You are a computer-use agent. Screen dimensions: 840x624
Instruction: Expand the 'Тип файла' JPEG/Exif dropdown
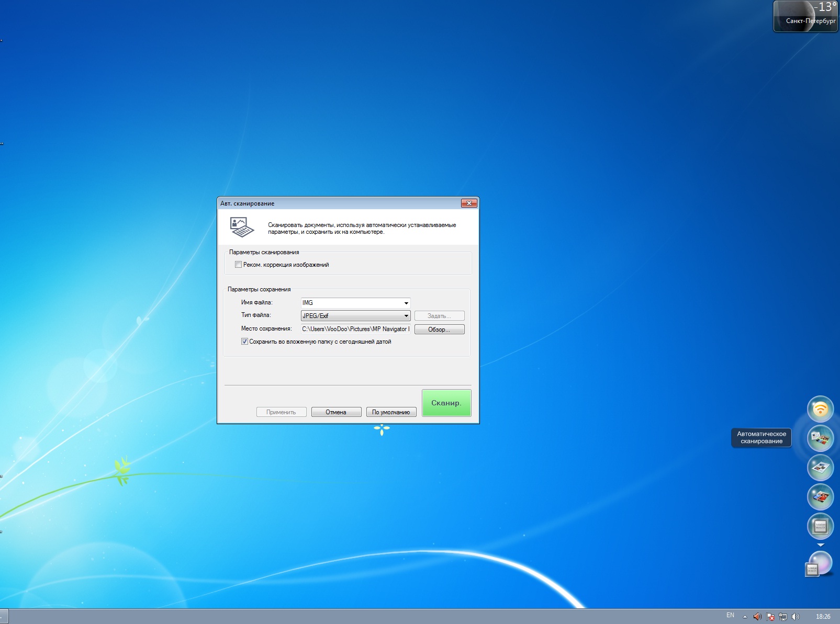(x=406, y=316)
